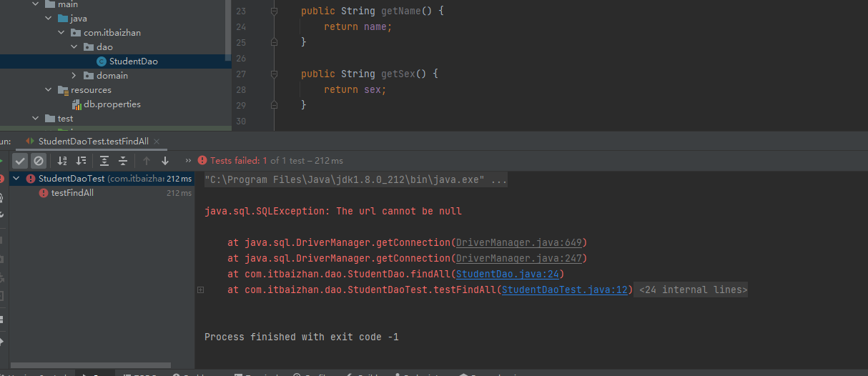Toggle the Show Ignored tests button

pos(39,161)
